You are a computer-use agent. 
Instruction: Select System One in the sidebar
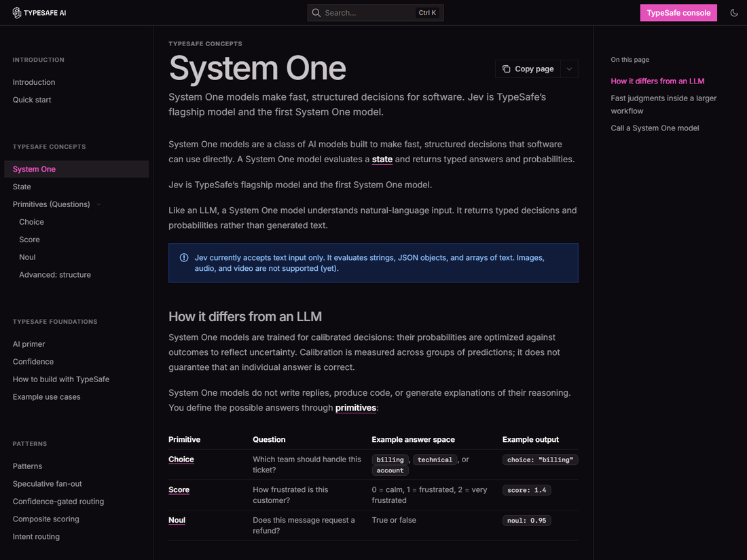(x=76, y=169)
